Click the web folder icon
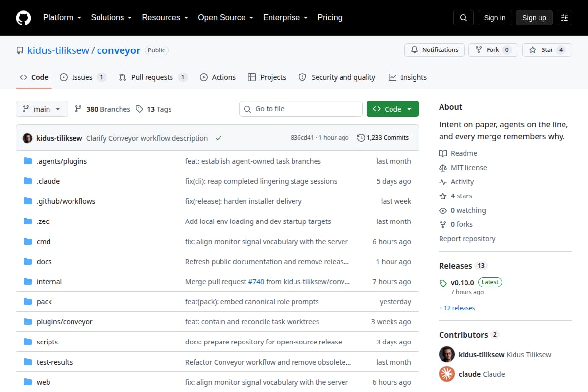The image size is (588, 392). [x=28, y=382]
